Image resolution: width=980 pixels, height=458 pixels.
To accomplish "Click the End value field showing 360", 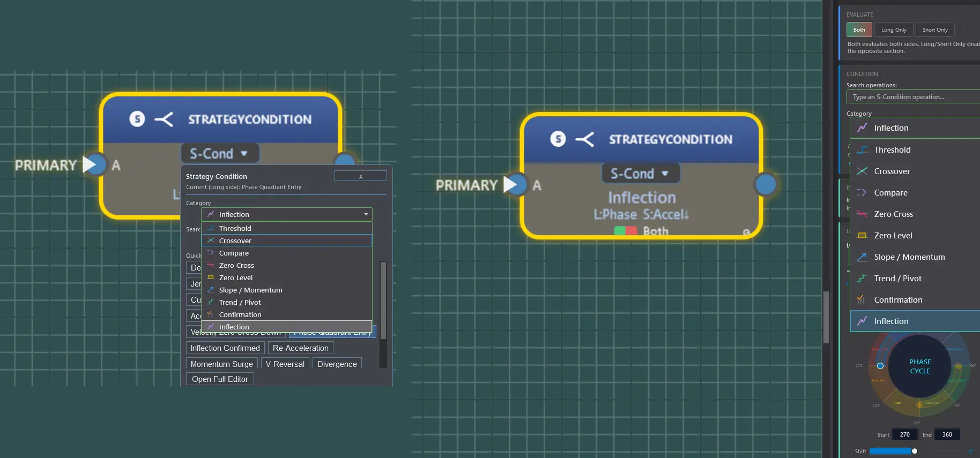I will 947,434.
